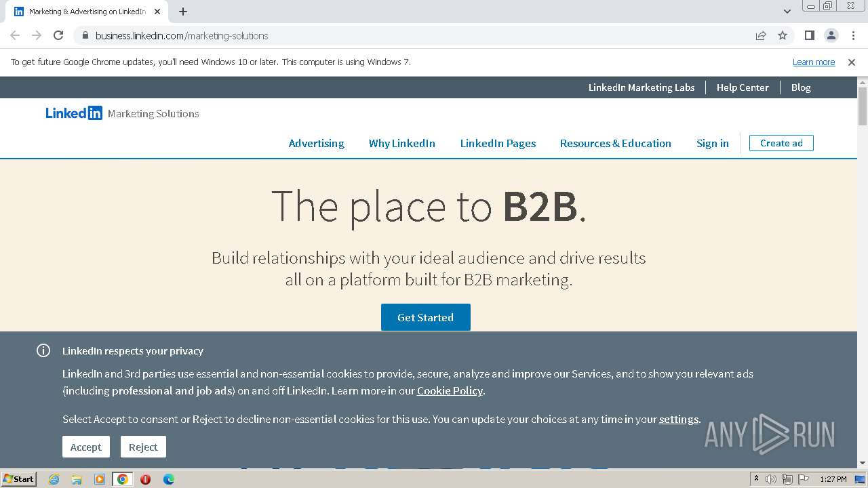Open the system volume control
Image resolution: width=868 pixels, height=488 pixels.
click(x=771, y=479)
